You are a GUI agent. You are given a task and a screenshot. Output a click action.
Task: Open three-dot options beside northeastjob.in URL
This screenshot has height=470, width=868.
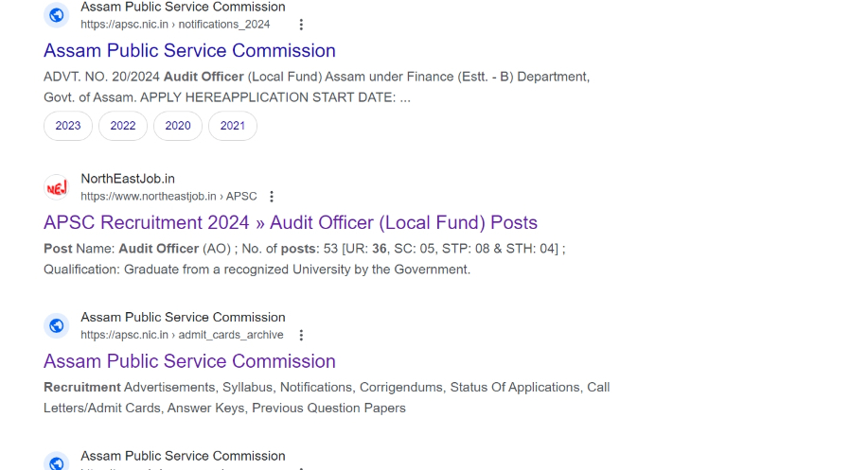(272, 197)
